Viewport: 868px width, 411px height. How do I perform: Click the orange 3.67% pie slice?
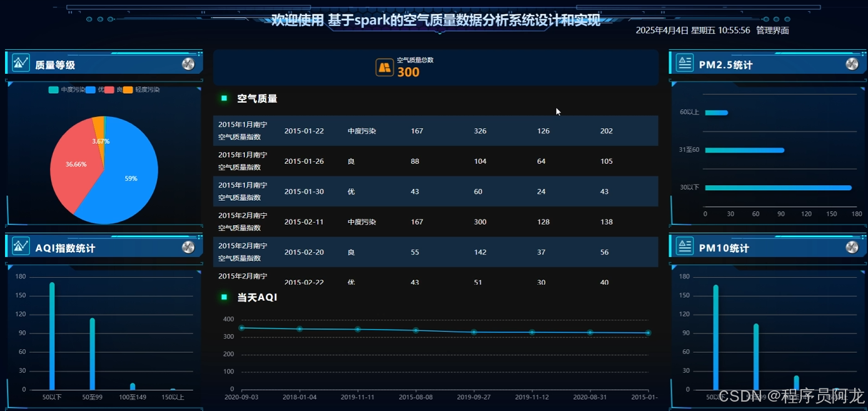99,131
